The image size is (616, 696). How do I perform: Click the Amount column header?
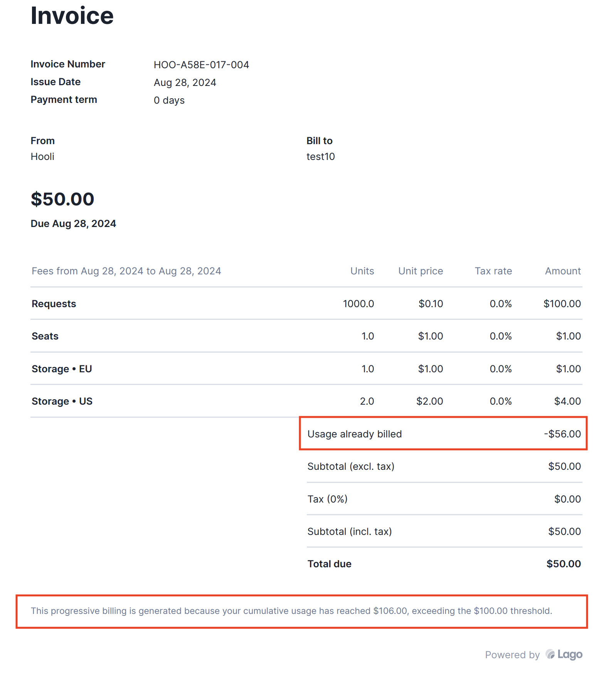click(563, 271)
